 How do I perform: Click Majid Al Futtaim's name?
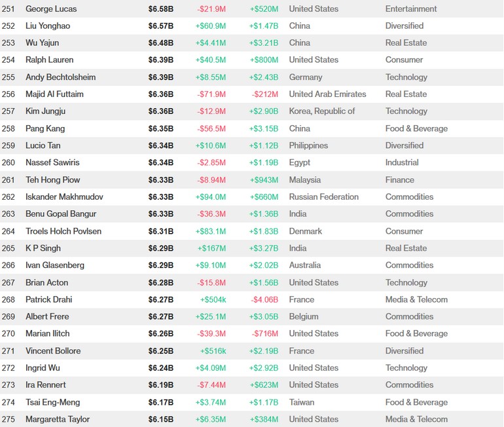[x=54, y=94]
